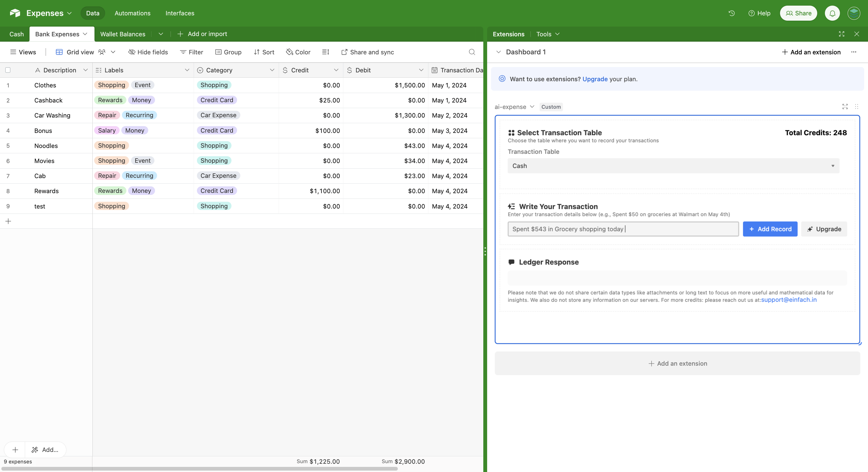Open the Tools dropdown menu

click(548, 34)
